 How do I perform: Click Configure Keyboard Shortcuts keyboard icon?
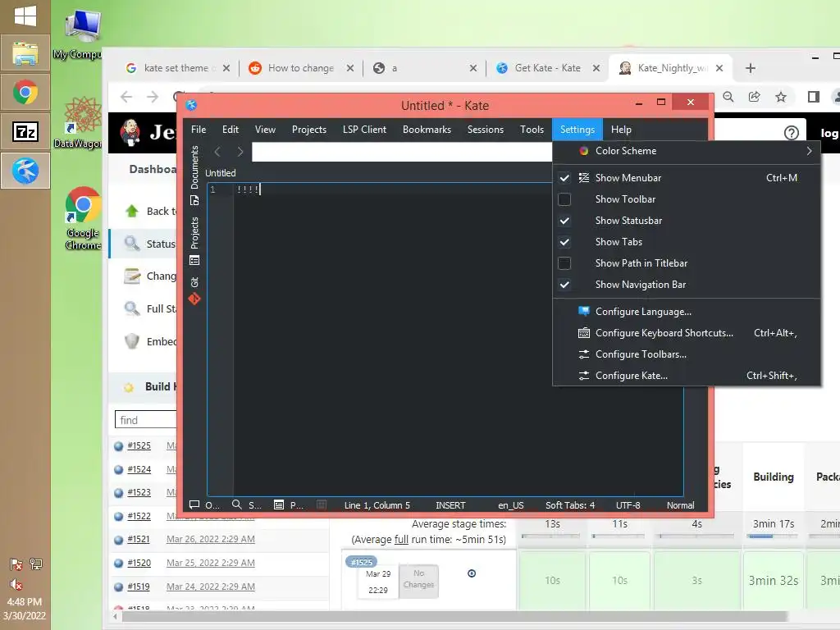(584, 333)
